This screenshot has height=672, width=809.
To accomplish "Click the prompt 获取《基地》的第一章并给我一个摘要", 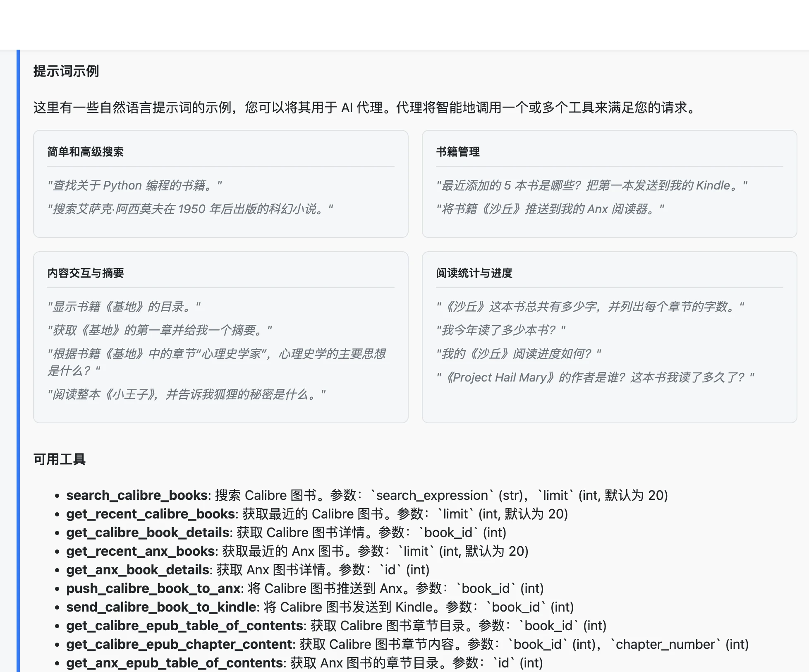I will tap(160, 330).
